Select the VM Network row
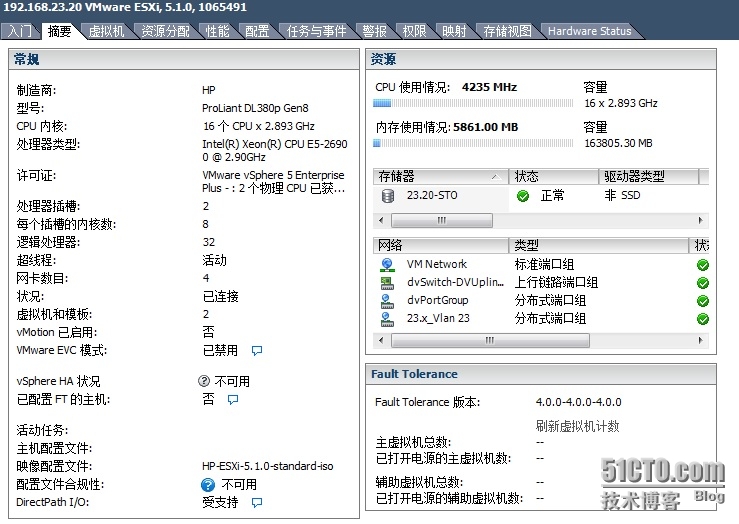Screen dimensions: 739x524 542,265
